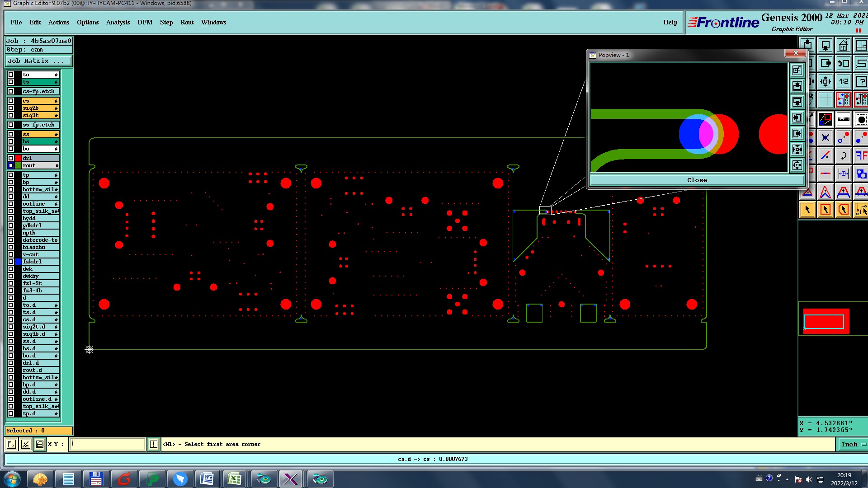The height and width of the screenshot is (488, 868).
Task: Toggle the drl layer checkbox
Action: pos(11,158)
